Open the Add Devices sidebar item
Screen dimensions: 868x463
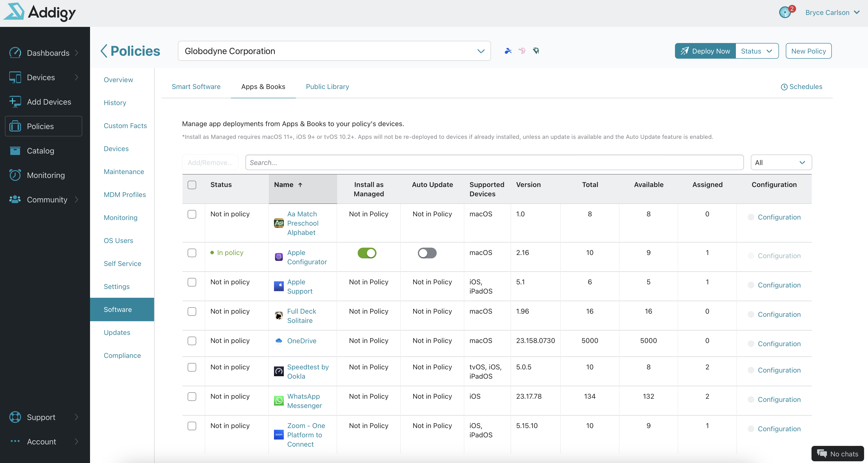click(48, 101)
